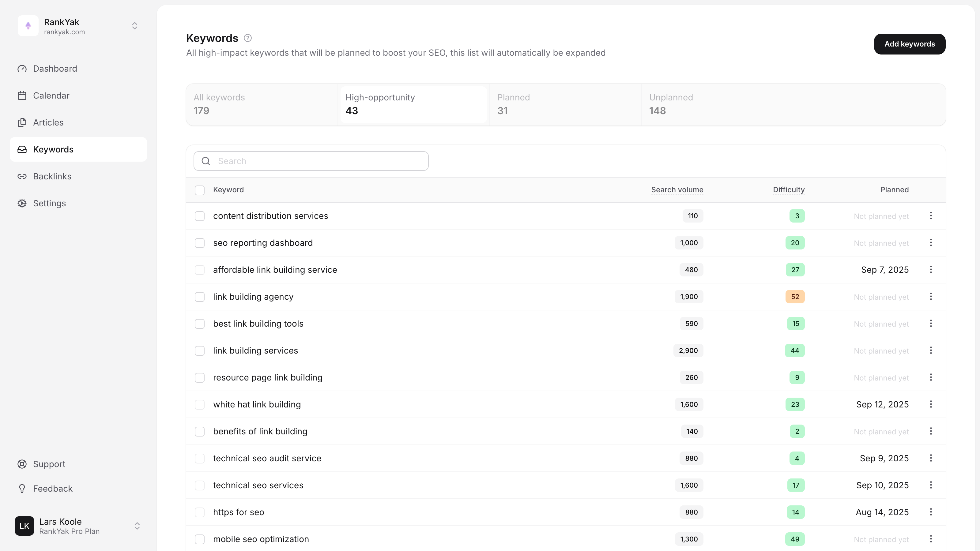Open options menu for 'content distribution services'
Viewport: 980px width, 551px height.
point(931,216)
